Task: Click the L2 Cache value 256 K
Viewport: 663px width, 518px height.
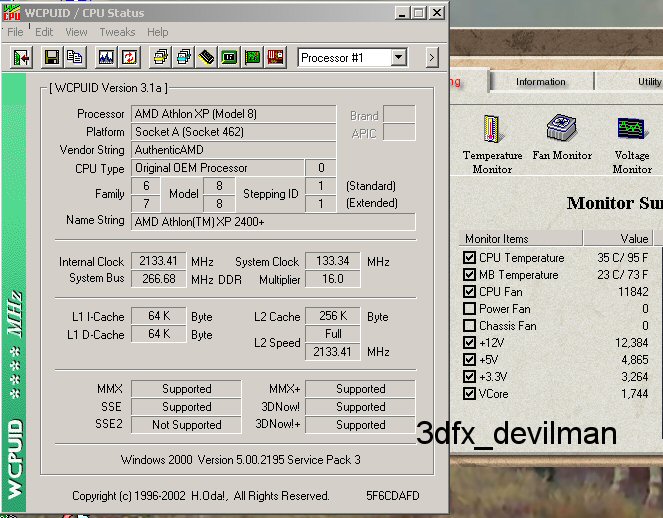Action: tap(333, 316)
